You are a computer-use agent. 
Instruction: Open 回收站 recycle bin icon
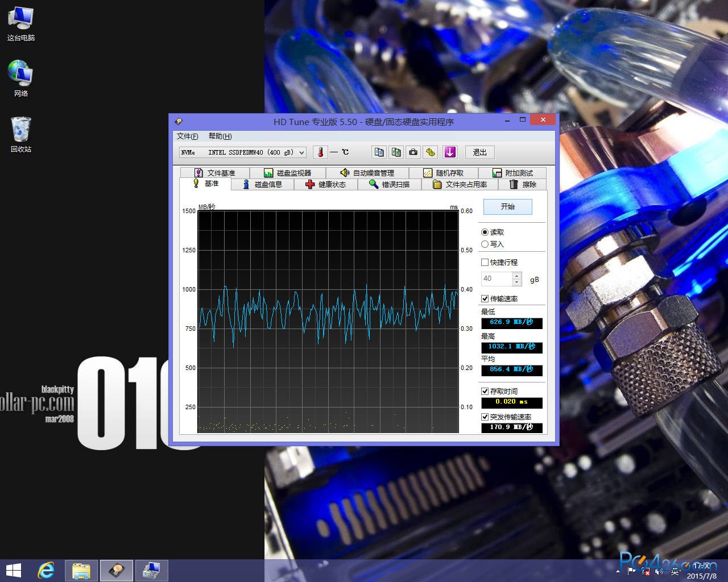pyautogui.click(x=21, y=135)
